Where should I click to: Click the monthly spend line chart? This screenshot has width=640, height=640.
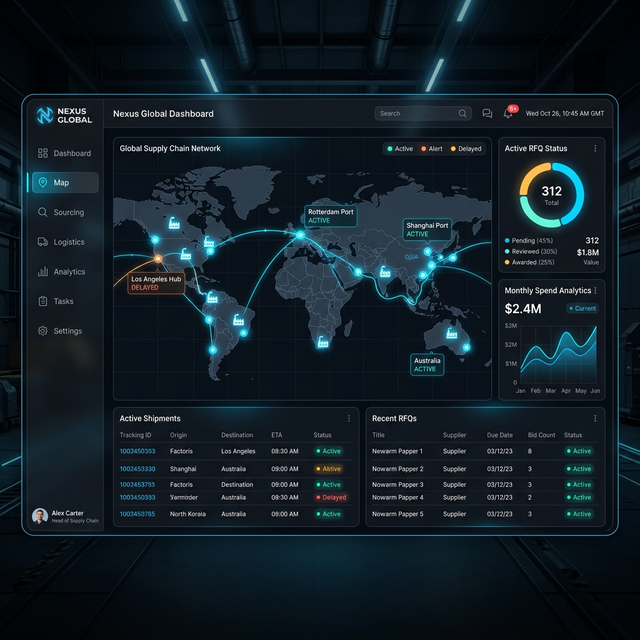click(558, 353)
